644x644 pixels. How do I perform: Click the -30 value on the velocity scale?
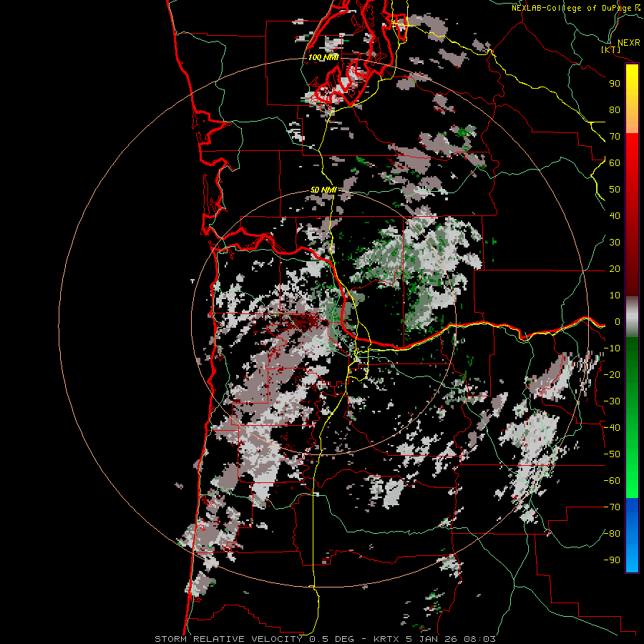click(x=612, y=401)
